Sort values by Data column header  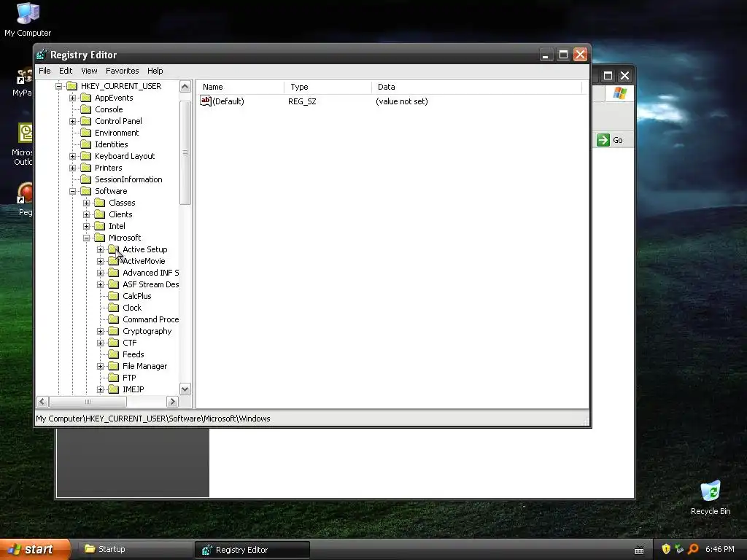click(477, 87)
